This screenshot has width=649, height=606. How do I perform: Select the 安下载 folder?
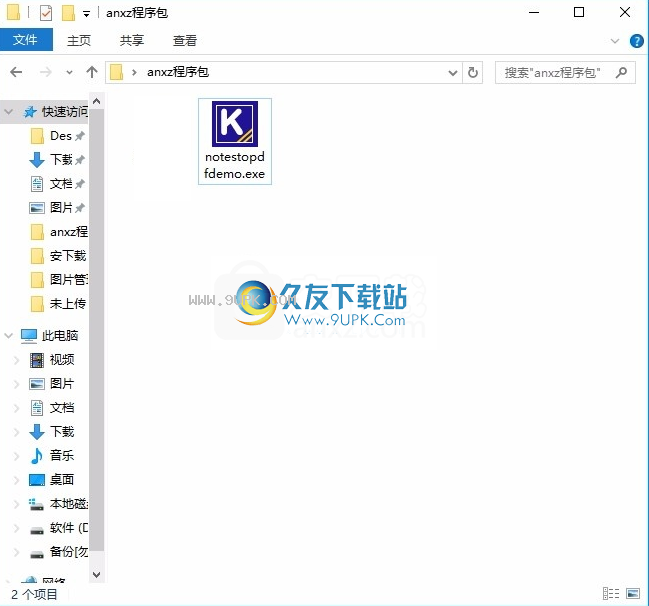(59, 256)
